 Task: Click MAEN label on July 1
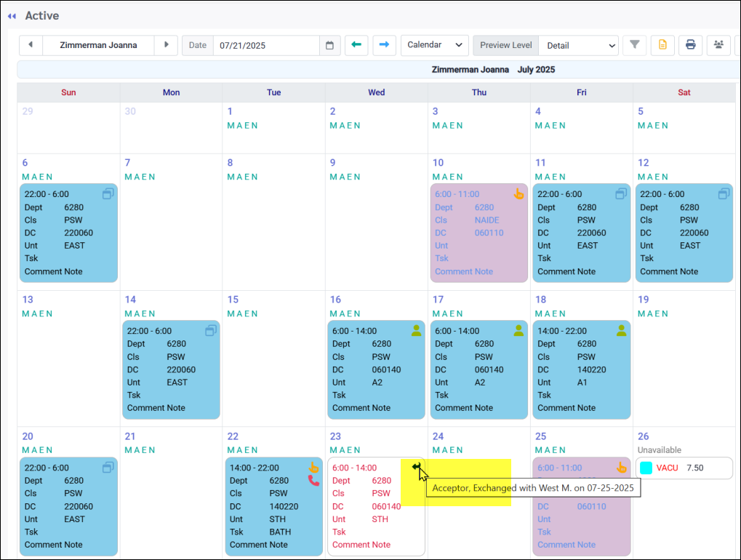[x=242, y=125]
